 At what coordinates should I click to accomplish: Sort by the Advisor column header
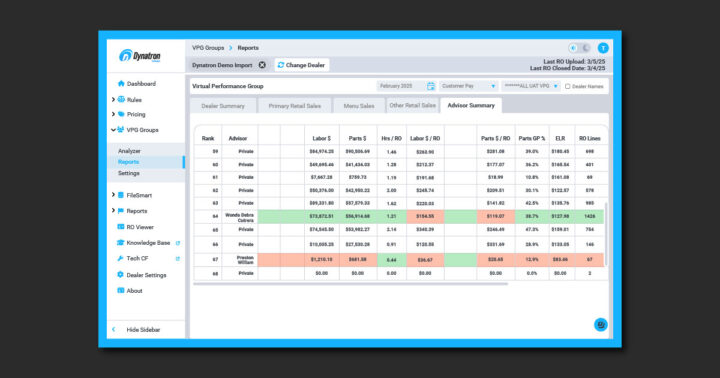(237, 138)
